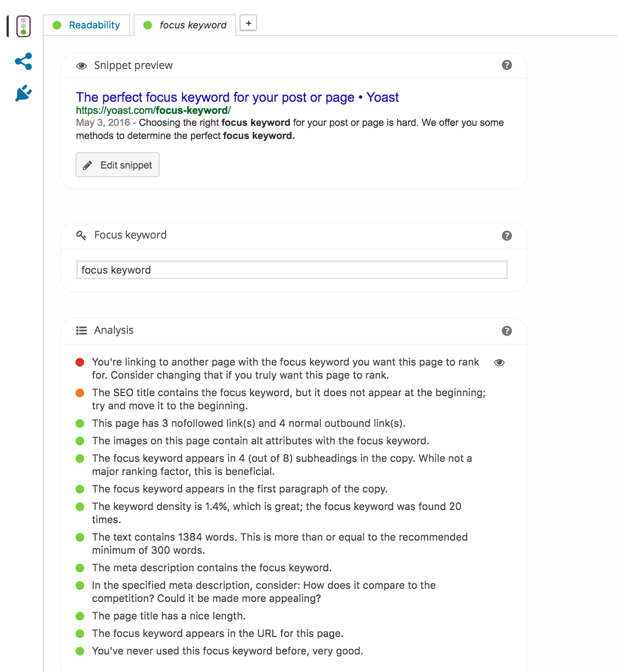
Task: Toggle highlighting for the linking warning
Action: (x=499, y=362)
